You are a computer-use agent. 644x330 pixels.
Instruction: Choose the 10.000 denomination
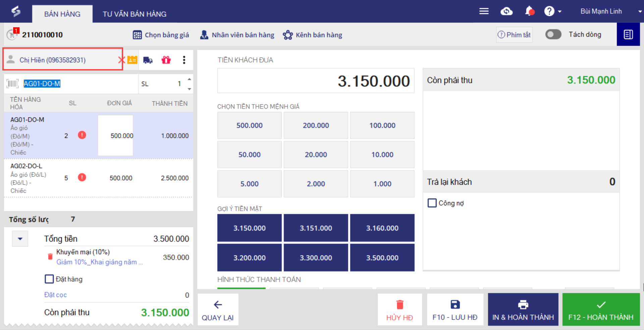click(x=382, y=155)
